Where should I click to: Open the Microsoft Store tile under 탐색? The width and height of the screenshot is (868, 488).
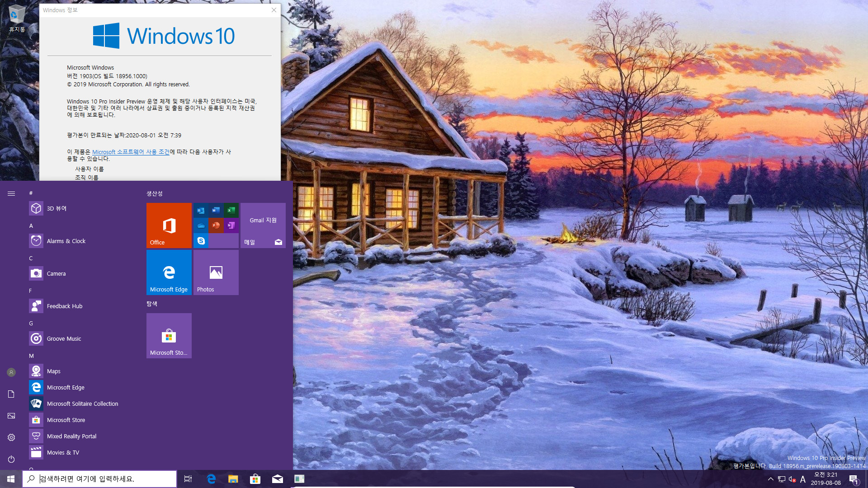(x=169, y=336)
